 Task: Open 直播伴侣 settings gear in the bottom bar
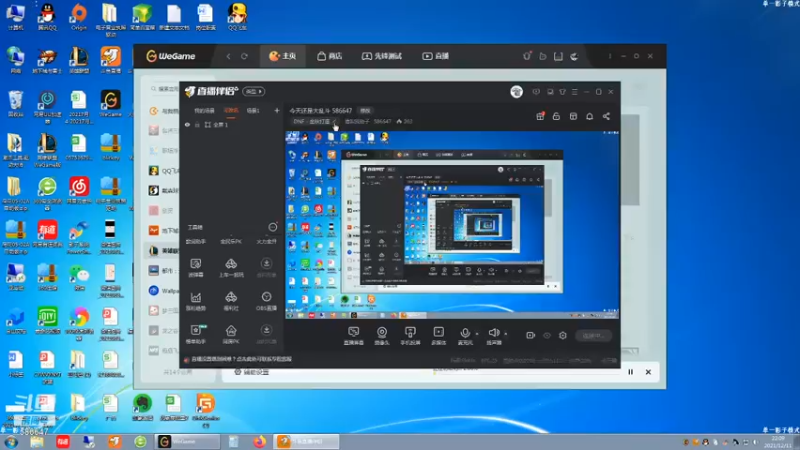click(x=563, y=335)
